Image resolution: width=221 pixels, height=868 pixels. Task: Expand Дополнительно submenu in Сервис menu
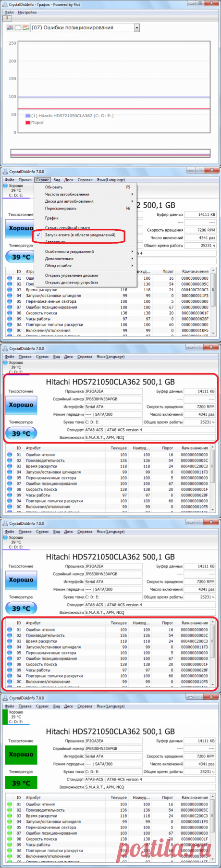(x=60, y=259)
